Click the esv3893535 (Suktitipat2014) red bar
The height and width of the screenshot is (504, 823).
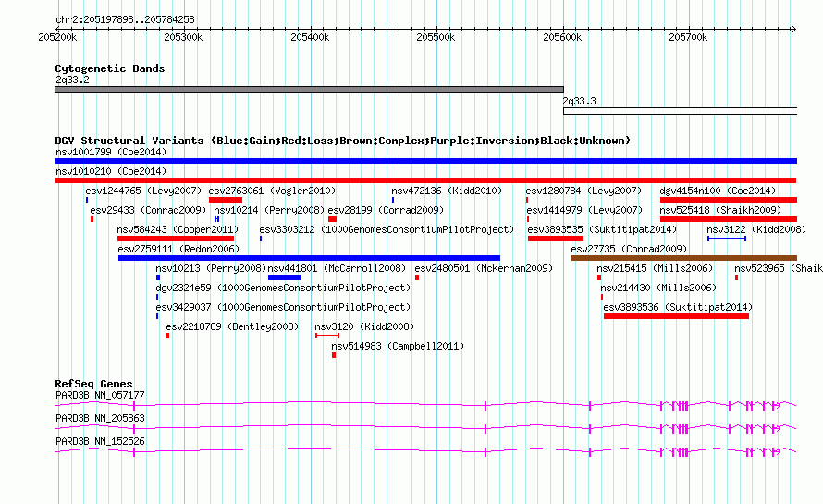[x=556, y=239]
